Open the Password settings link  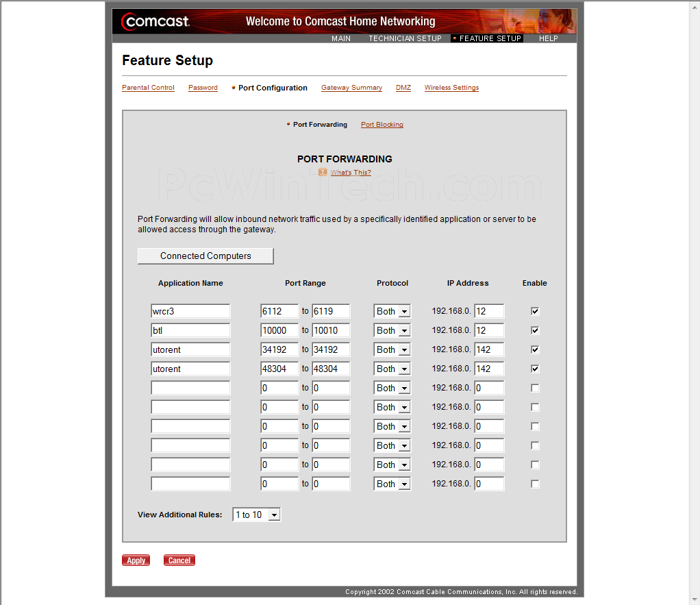203,88
